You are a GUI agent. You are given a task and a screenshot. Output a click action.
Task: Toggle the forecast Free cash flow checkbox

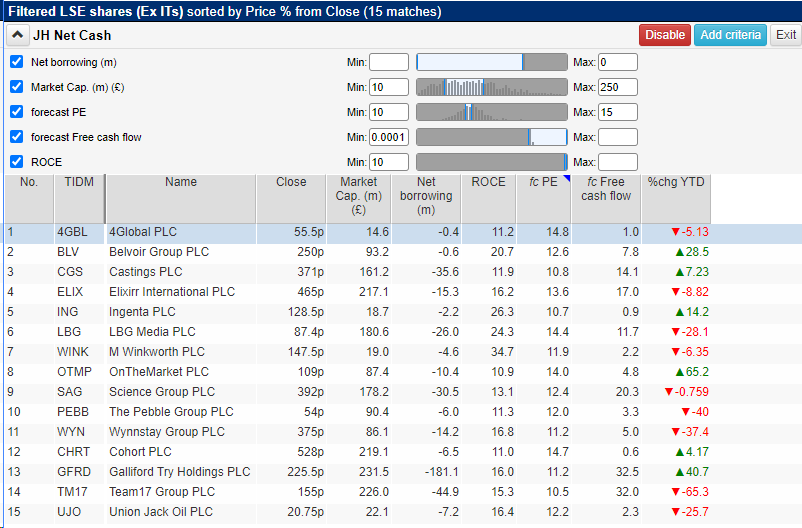(16, 137)
